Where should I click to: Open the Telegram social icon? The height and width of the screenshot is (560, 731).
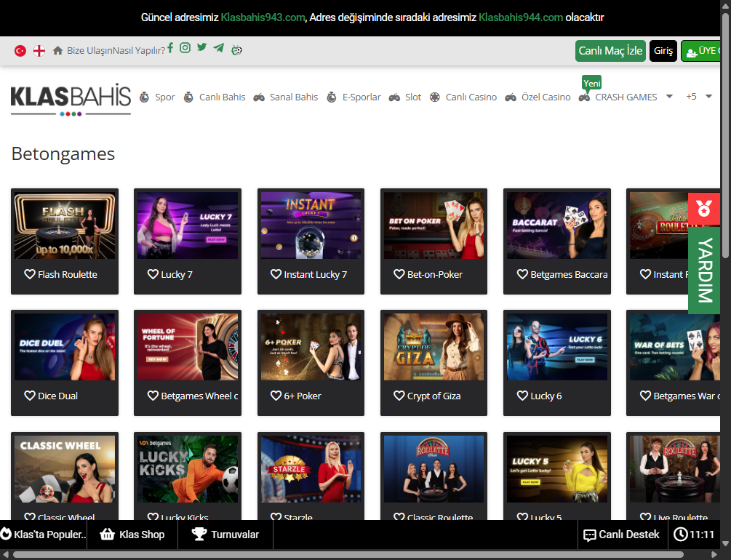pyautogui.click(x=219, y=48)
